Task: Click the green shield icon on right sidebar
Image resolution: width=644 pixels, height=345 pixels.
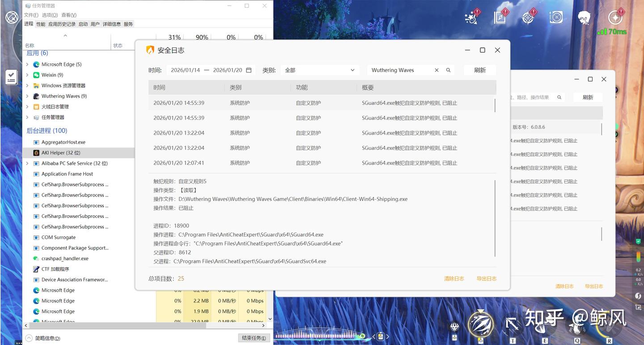Action: coord(638,241)
